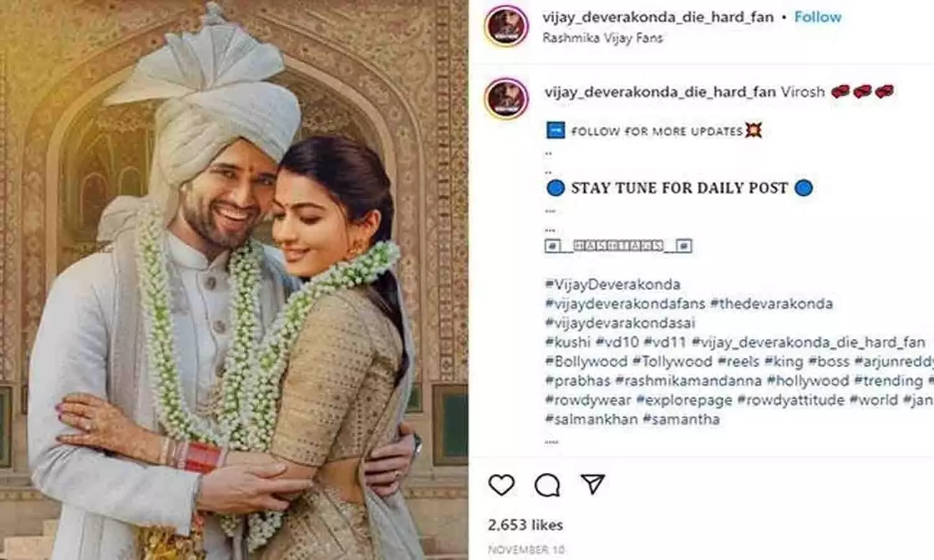Open comments with the speech bubble icon
934x560 pixels.
pyautogui.click(x=547, y=485)
